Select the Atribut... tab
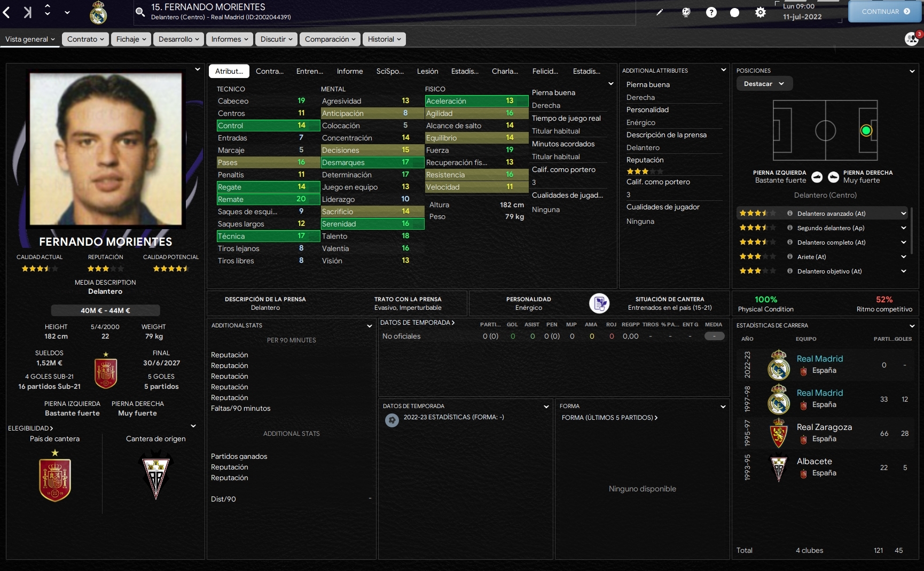The height and width of the screenshot is (571, 924). coord(229,72)
